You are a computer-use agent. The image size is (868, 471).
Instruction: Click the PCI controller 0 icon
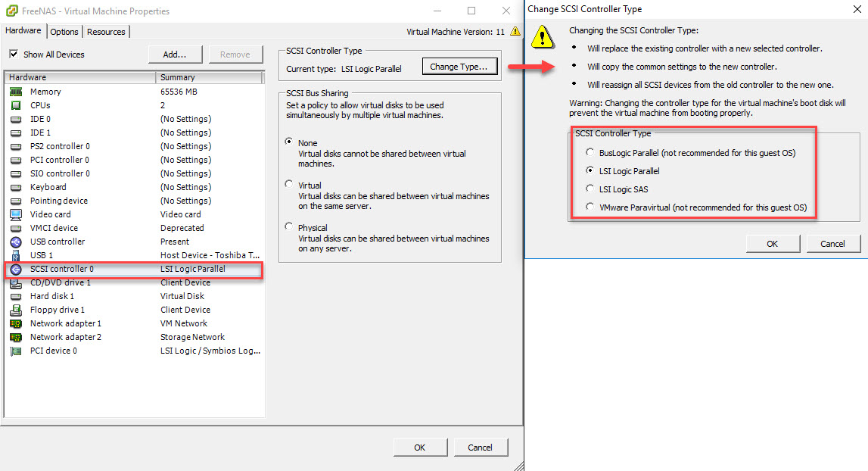[x=16, y=160]
